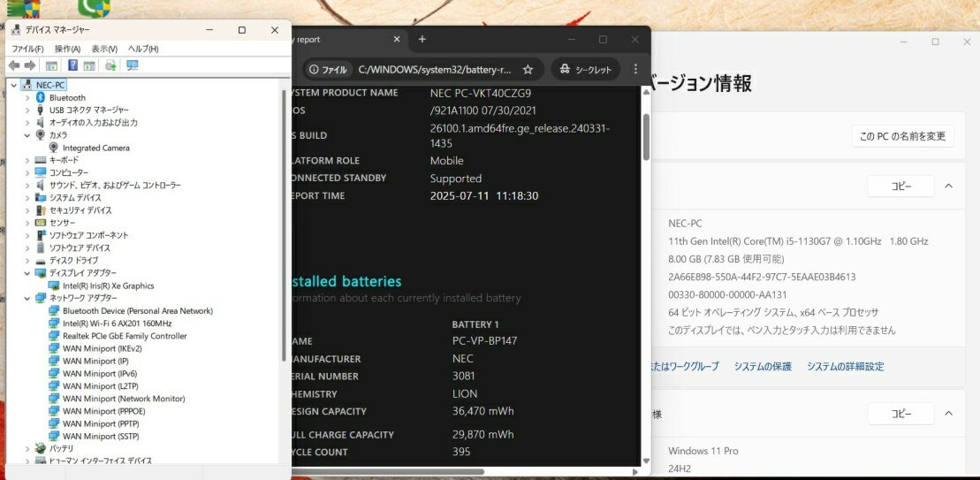Click the Help icon in Device Manager toolbar
The image size is (980, 480).
(x=72, y=65)
